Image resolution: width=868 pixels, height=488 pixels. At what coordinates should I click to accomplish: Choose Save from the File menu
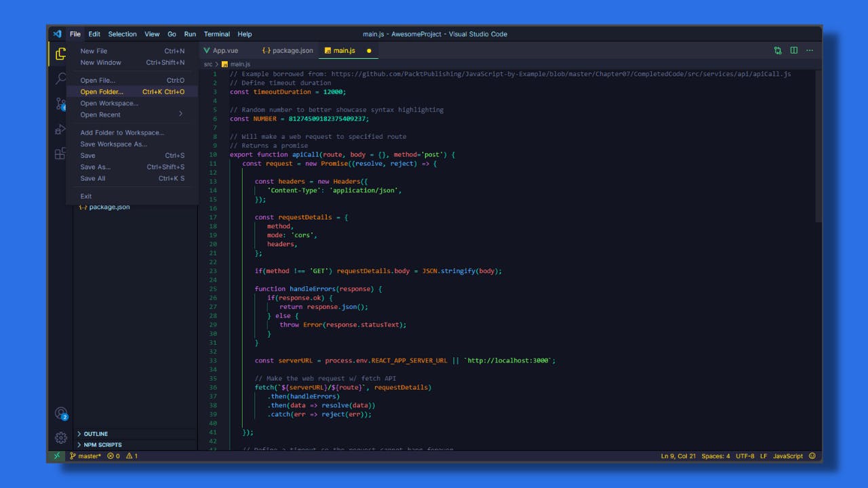(x=132, y=155)
